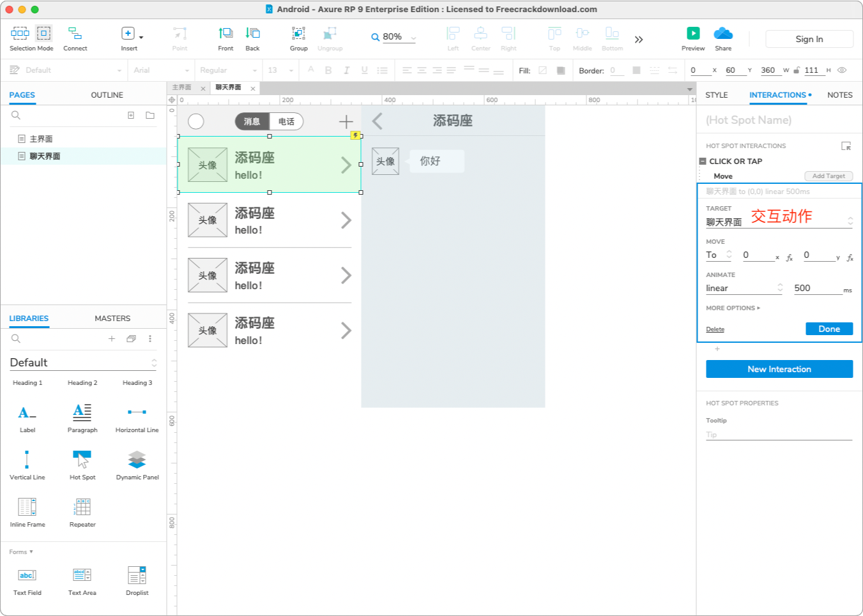The image size is (863, 616).
Task: Open the canvas tabs list dropdown
Action: (690, 89)
